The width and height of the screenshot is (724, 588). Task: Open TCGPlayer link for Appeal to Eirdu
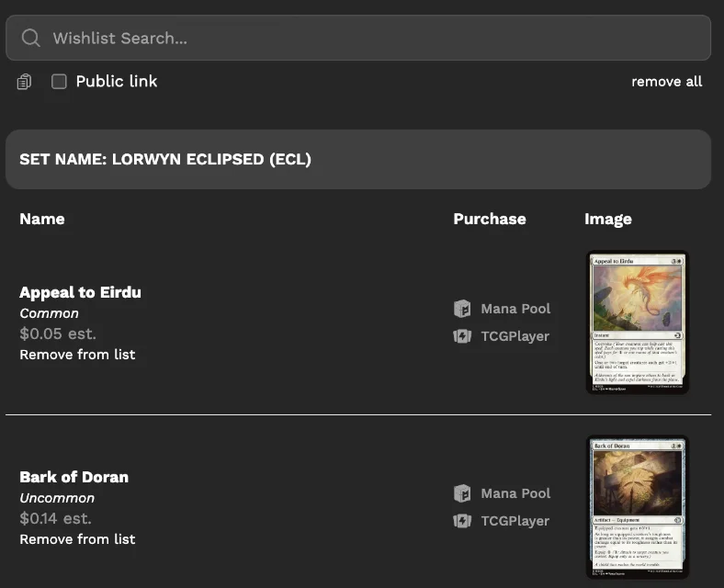click(x=515, y=336)
